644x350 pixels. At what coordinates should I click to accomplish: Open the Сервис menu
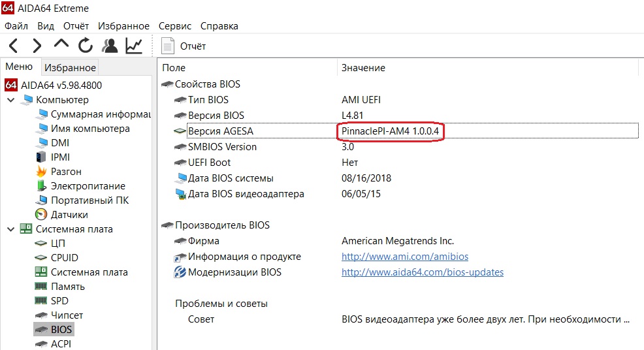pyautogui.click(x=174, y=26)
